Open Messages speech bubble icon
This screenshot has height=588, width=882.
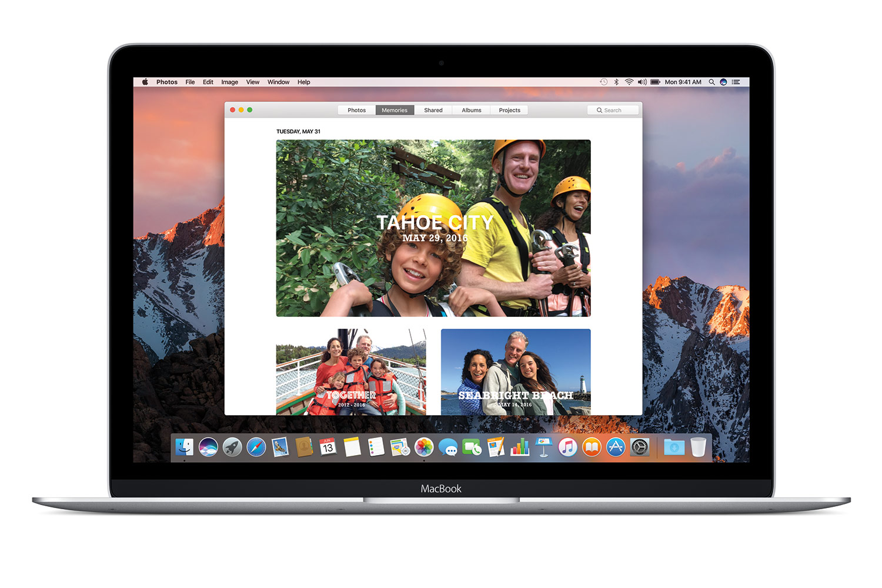coord(448,448)
